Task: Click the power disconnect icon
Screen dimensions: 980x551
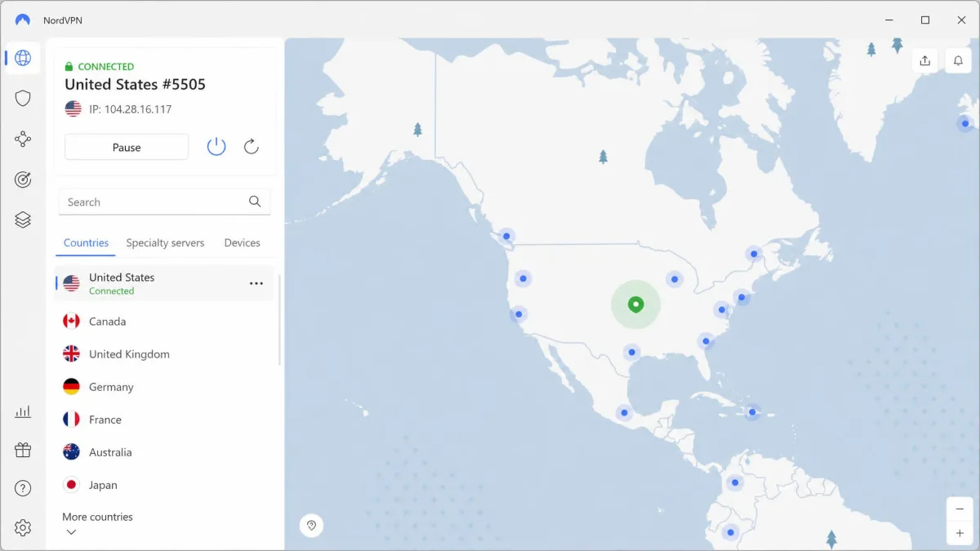Action: pos(216,147)
